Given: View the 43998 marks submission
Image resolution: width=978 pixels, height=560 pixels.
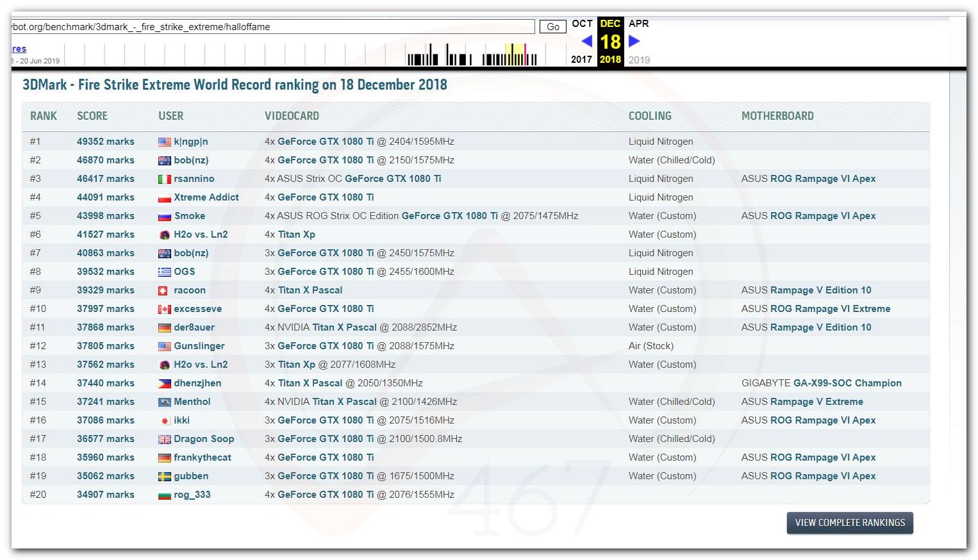Looking at the screenshot, I should click(106, 216).
